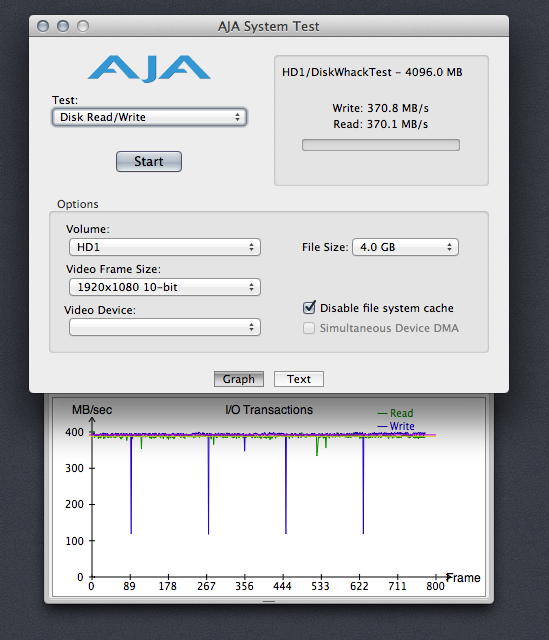Click the Write legend entry on graph
The height and width of the screenshot is (640, 549).
point(396,426)
